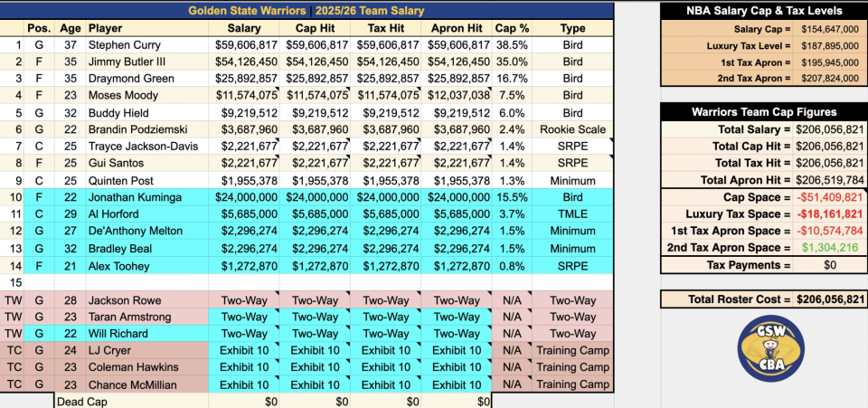Click the empty row 15 player cell
Screen dimensions: 868x408
(x=146, y=282)
